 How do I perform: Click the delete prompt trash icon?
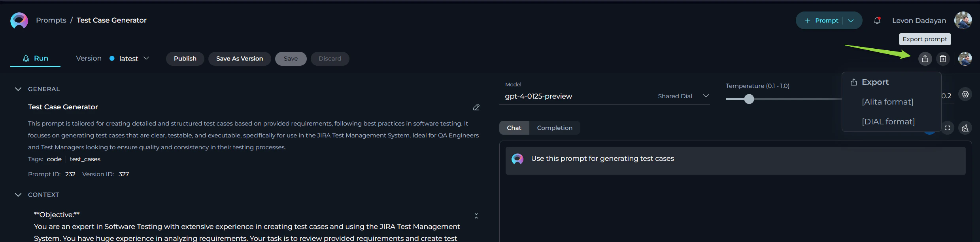pyautogui.click(x=943, y=59)
